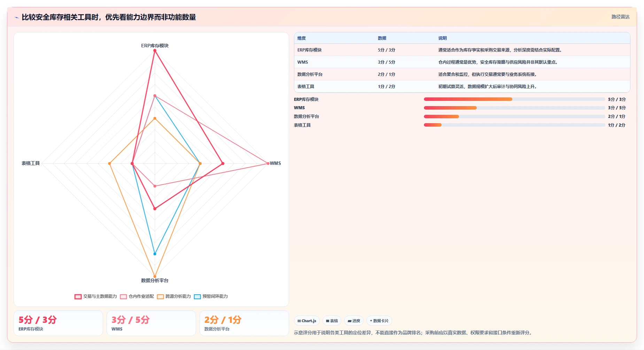
Task: Open the 数据分析平台 2分 / 1分 data card
Action: pos(244,323)
